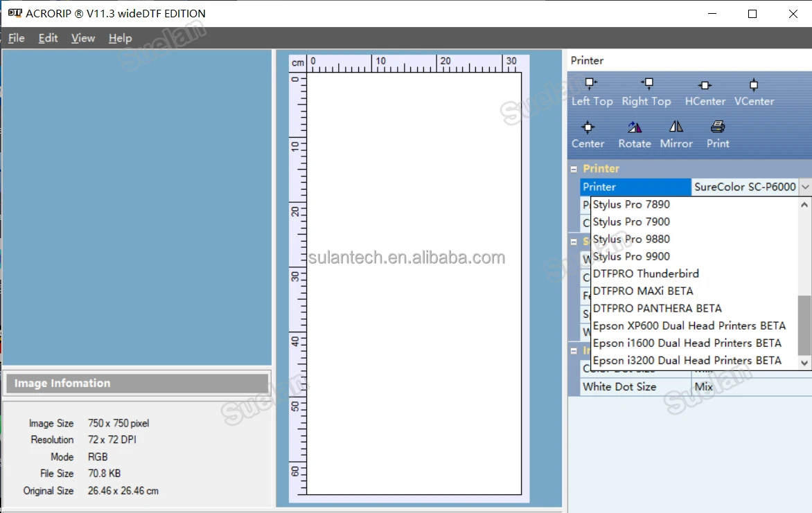Image resolution: width=812 pixels, height=513 pixels.
Task: Click the printer list scroll up arrow
Action: click(804, 205)
